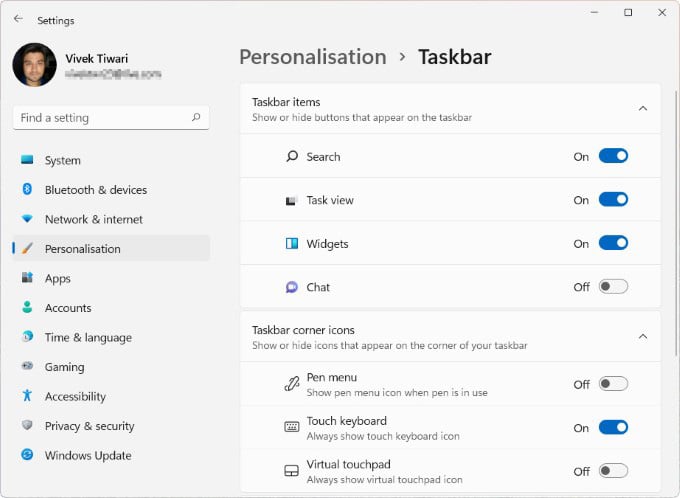Open the System settings category
Viewport: 680px width, 498px height.
[62, 160]
